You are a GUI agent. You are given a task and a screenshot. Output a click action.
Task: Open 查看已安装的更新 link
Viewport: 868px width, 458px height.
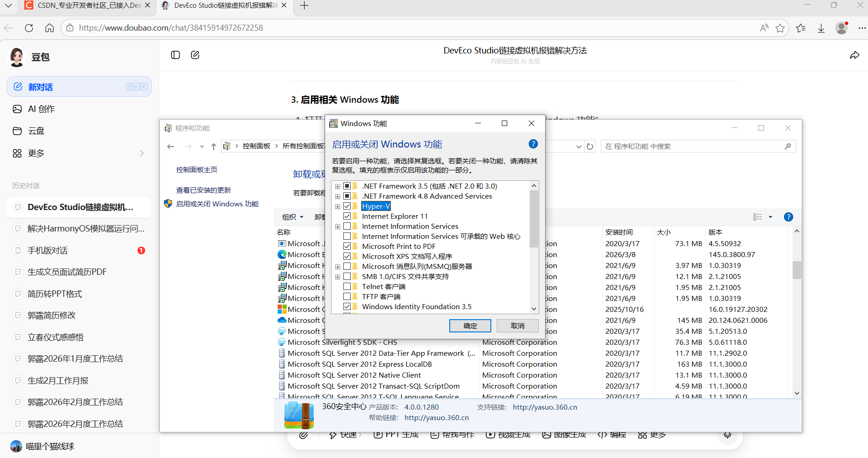pyautogui.click(x=203, y=190)
